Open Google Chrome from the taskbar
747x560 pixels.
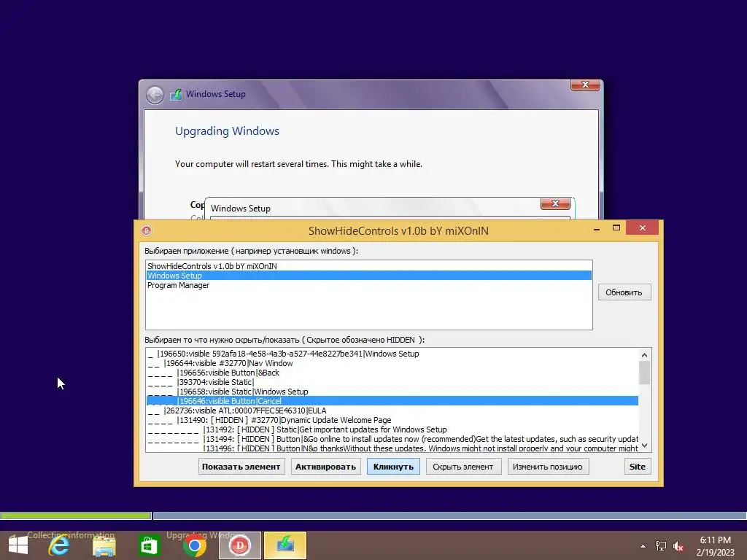point(194,545)
